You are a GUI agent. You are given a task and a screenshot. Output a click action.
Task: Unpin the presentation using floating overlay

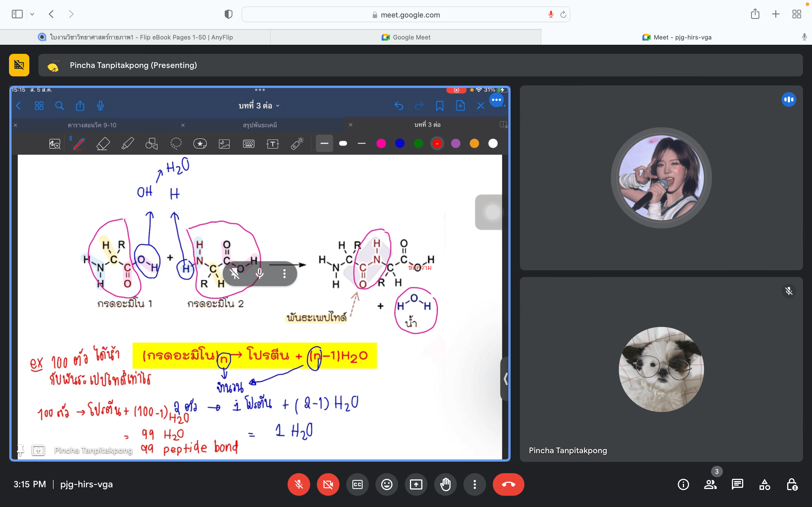point(235,274)
